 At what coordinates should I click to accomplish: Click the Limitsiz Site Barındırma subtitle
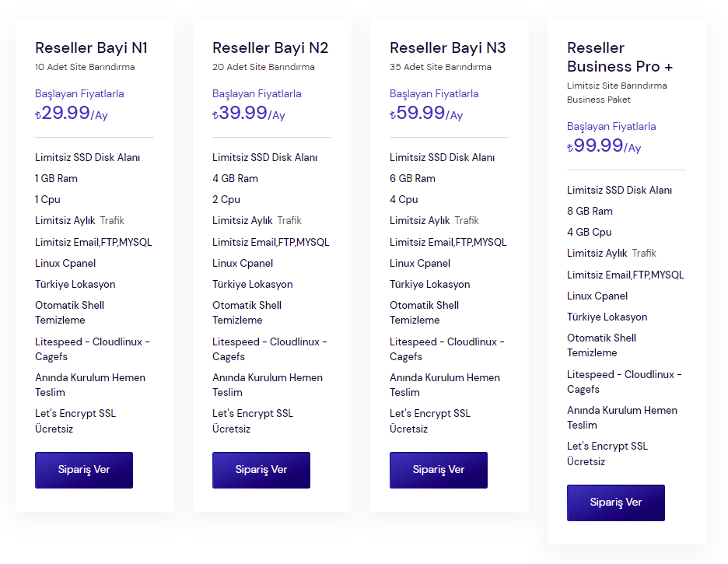click(x=617, y=86)
